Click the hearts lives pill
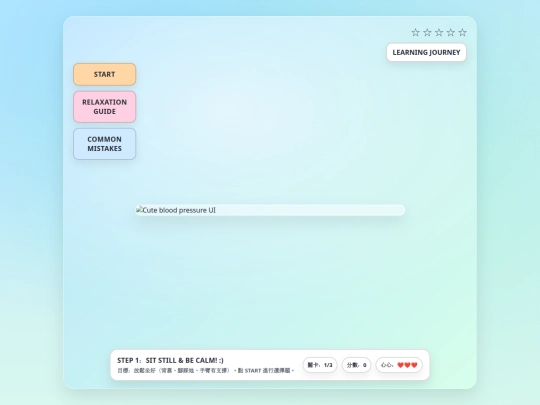540x405 pixels. coord(399,365)
